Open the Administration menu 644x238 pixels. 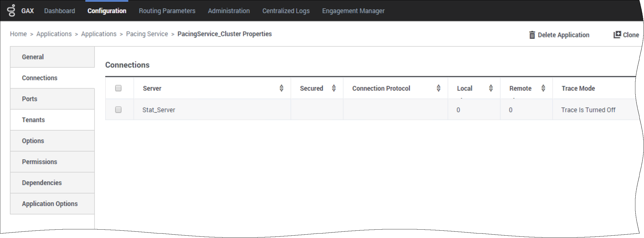point(229,11)
